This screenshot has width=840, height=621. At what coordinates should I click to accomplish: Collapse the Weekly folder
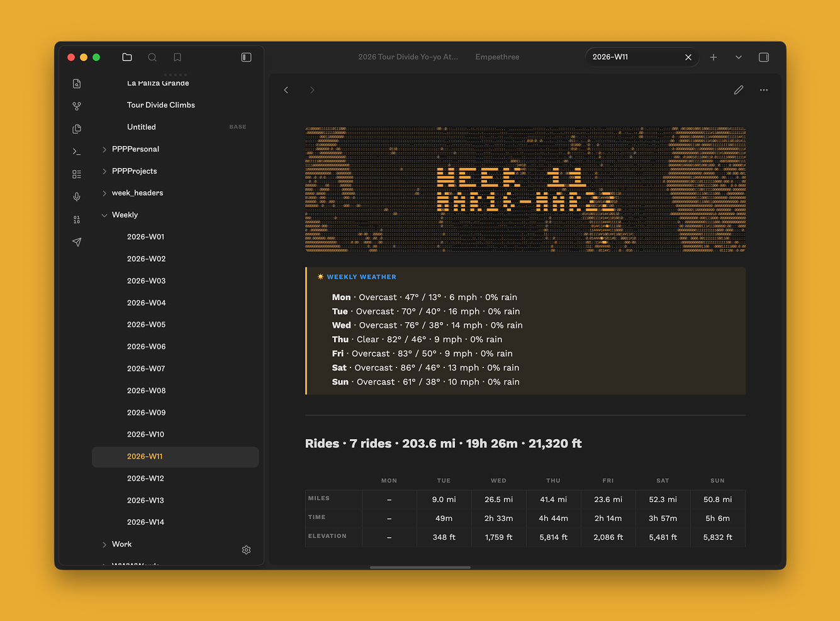click(104, 215)
